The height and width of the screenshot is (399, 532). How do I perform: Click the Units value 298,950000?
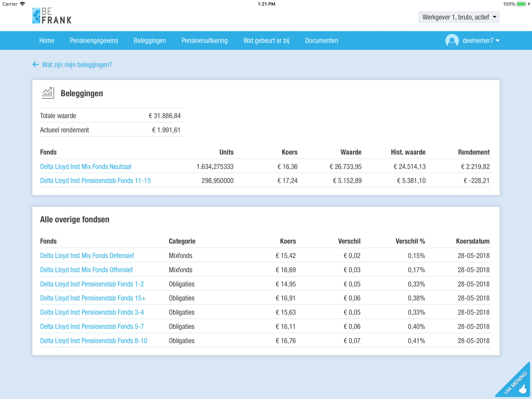pos(218,181)
